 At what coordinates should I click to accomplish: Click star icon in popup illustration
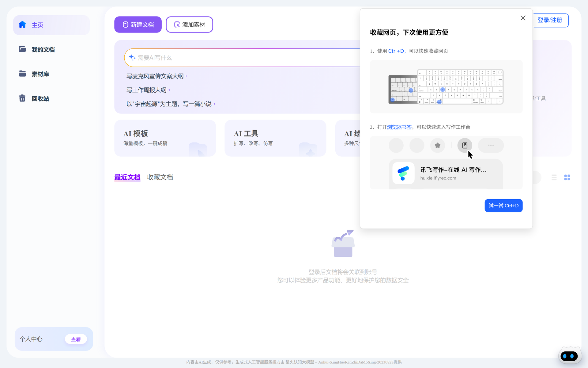pyautogui.click(x=438, y=145)
